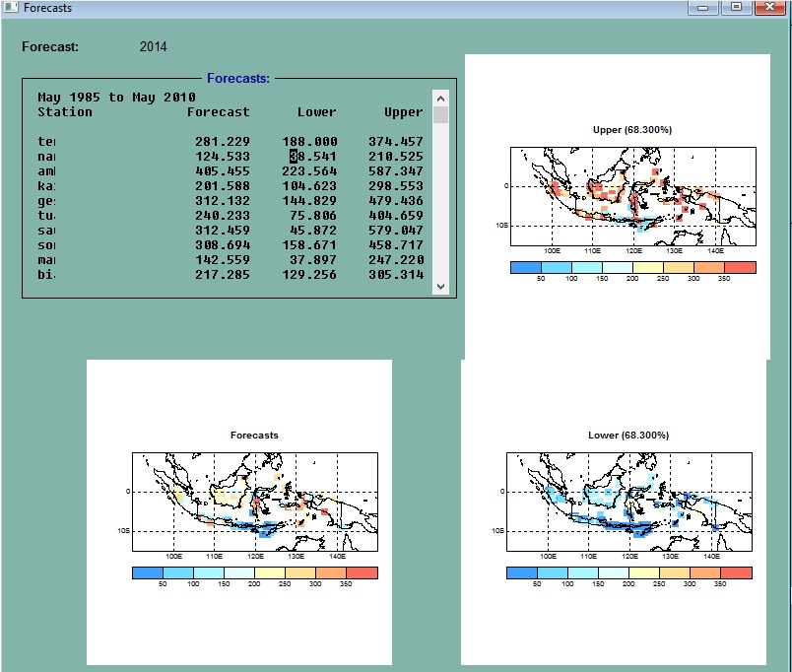Screen dimensions: 792x672
Task: Click the dark blue swatch in Forecasts colorbar
Action: (x=148, y=572)
